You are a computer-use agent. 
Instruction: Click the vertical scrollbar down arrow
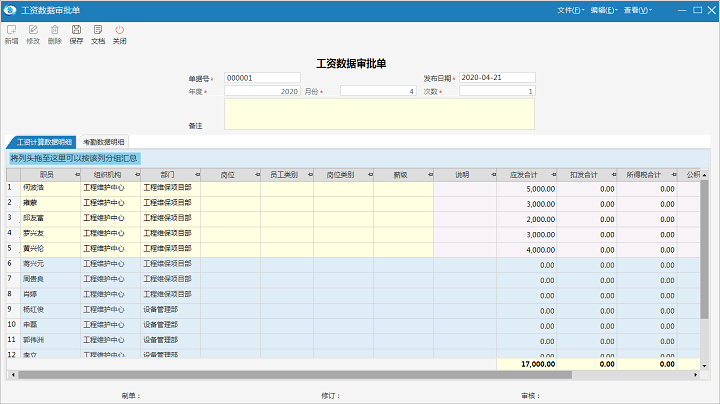(x=704, y=366)
